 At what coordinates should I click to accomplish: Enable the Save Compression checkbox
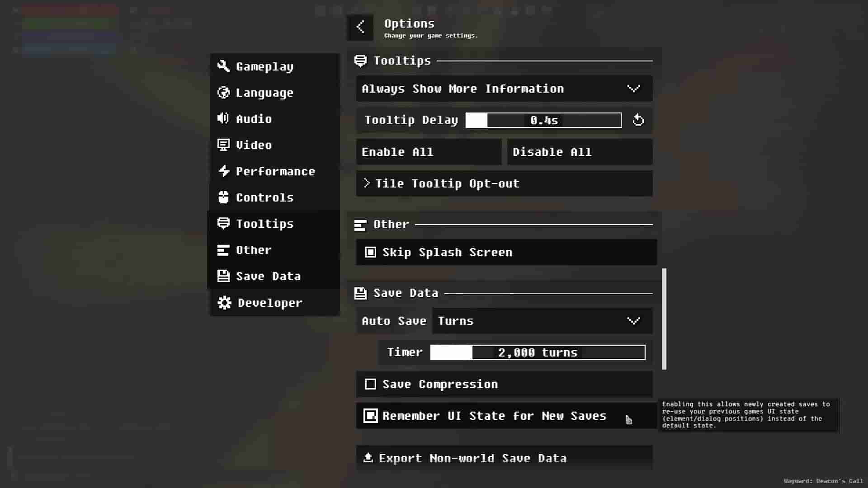click(371, 384)
